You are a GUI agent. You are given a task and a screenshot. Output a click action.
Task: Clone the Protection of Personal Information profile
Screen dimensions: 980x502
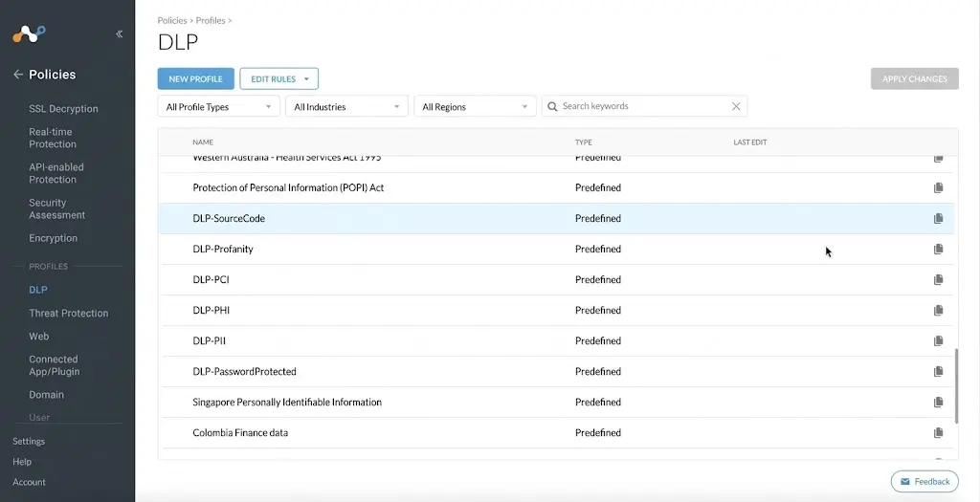pyautogui.click(x=938, y=188)
